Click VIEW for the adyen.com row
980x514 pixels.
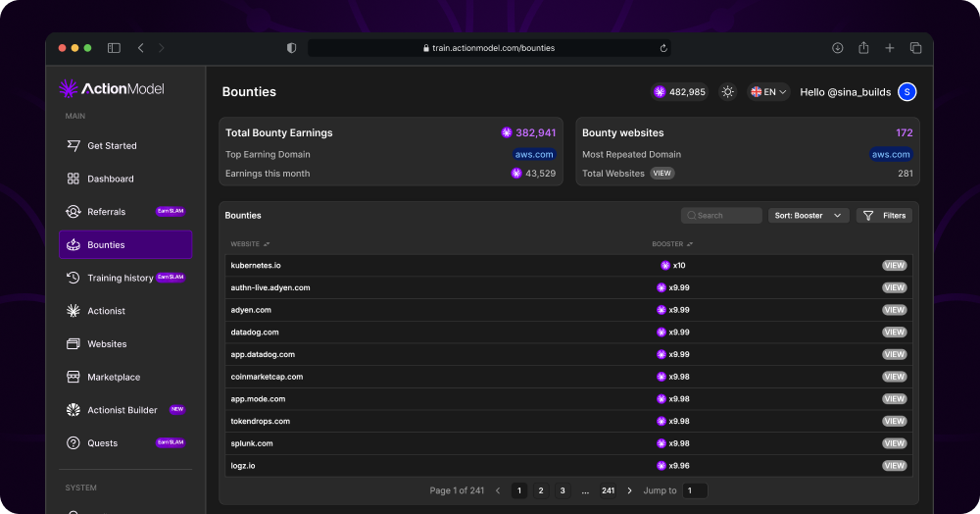pos(895,310)
